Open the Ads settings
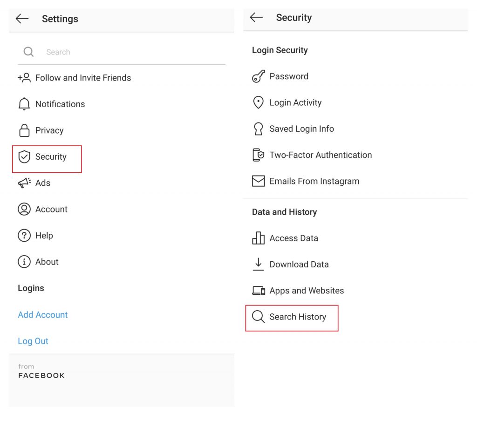477x448 pixels. click(x=42, y=183)
